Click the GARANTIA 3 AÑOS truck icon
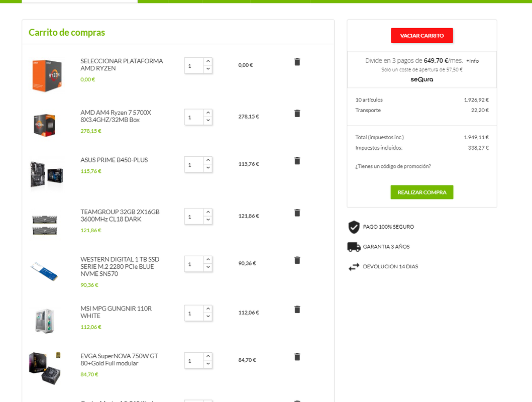 354,247
